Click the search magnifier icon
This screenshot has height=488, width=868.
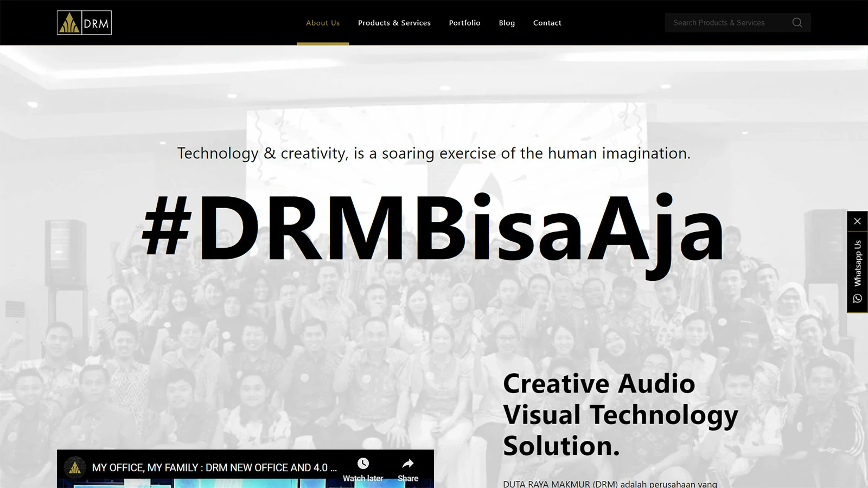tap(797, 23)
